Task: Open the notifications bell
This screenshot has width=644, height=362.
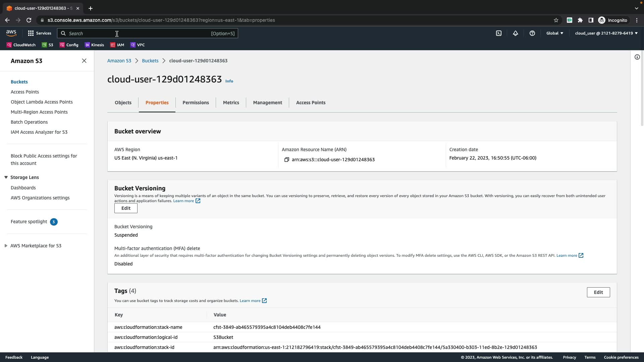Action: click(516, 33)
